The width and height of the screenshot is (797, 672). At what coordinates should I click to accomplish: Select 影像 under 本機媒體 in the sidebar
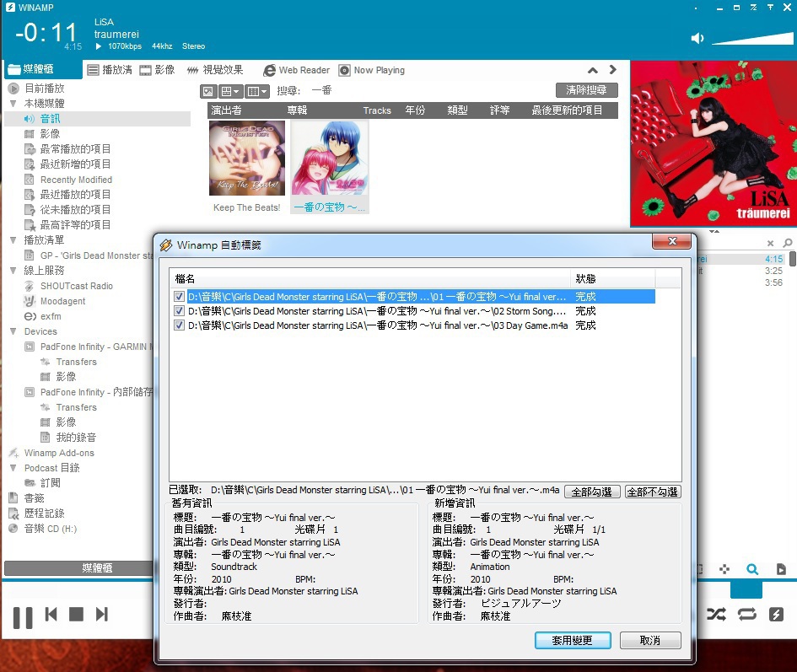50,134
